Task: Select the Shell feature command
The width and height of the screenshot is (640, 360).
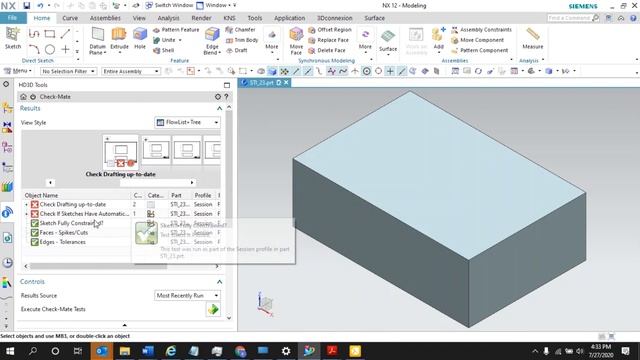Action: [164, 50]
